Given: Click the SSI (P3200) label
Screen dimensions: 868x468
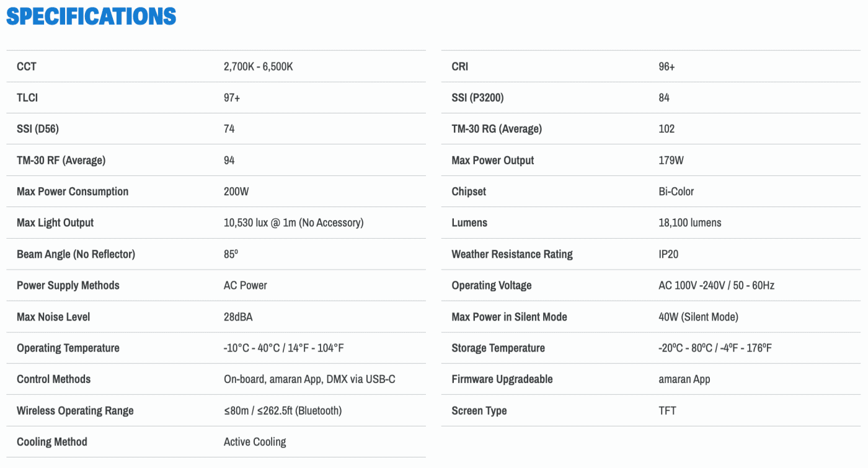Looking at the screenshot, I should click(482, 98).
